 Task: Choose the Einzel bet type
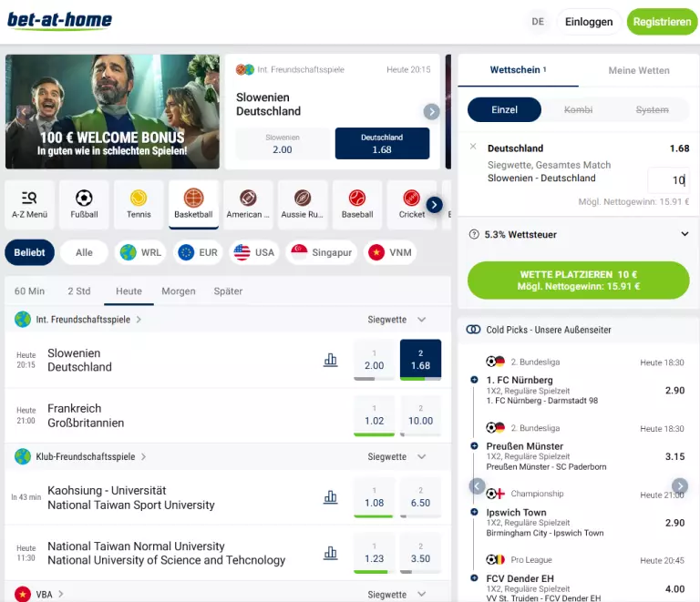pos(504,109)
